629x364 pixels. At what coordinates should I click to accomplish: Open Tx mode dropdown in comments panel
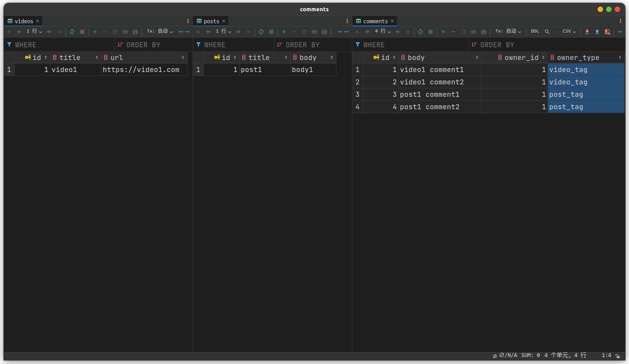point(508,31)
